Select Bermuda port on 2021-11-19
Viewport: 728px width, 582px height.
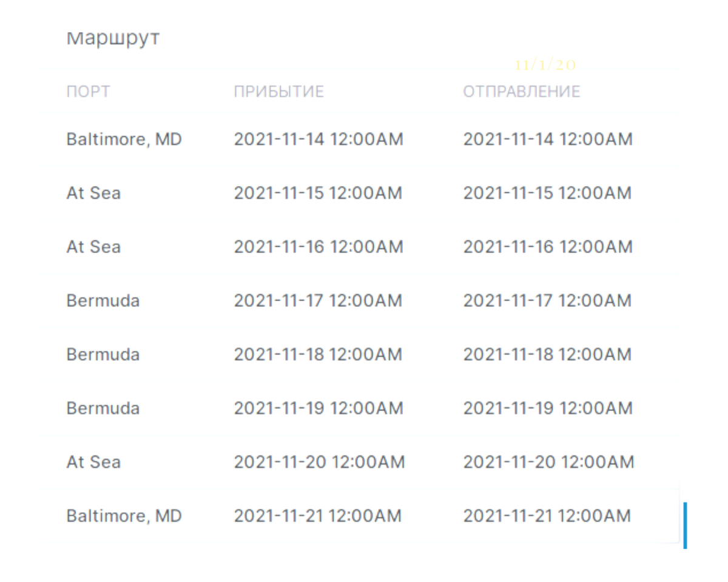[x=103, y=408]
